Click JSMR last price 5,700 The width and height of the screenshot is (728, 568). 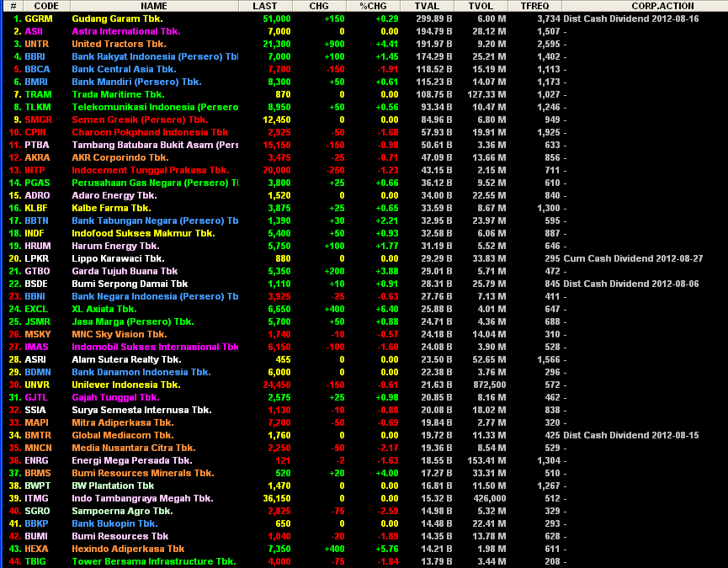279,321
